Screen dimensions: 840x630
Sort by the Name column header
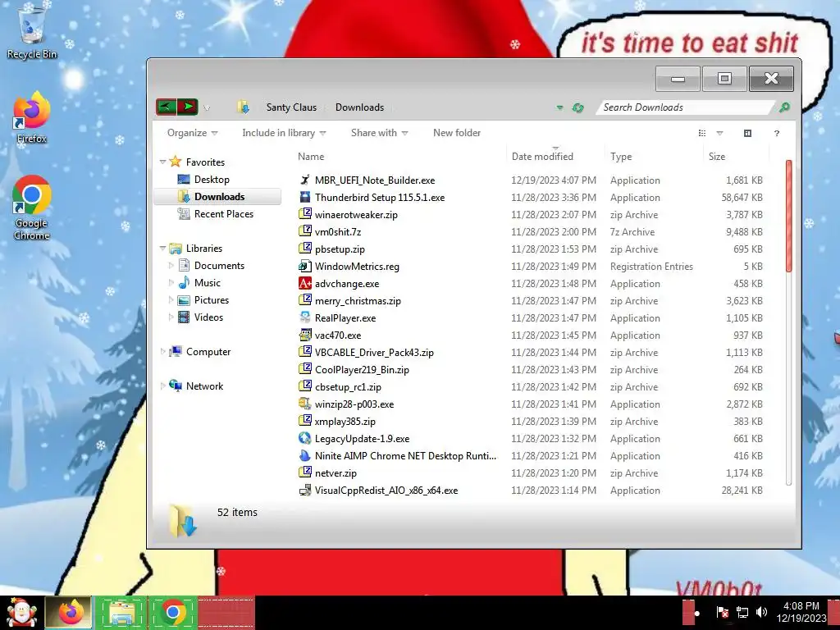[311, 157]
